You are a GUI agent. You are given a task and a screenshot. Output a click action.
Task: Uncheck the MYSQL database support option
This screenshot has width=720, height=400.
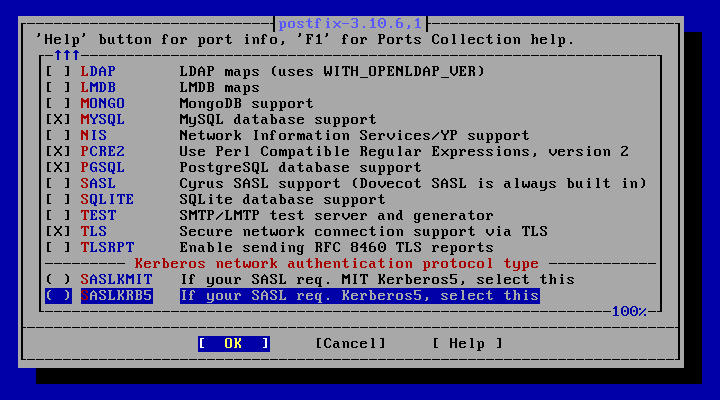click(58, 120)
